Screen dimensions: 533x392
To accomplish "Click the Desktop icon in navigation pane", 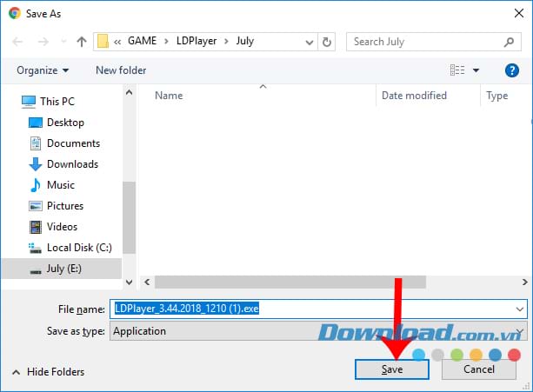I will coord(36,123).
